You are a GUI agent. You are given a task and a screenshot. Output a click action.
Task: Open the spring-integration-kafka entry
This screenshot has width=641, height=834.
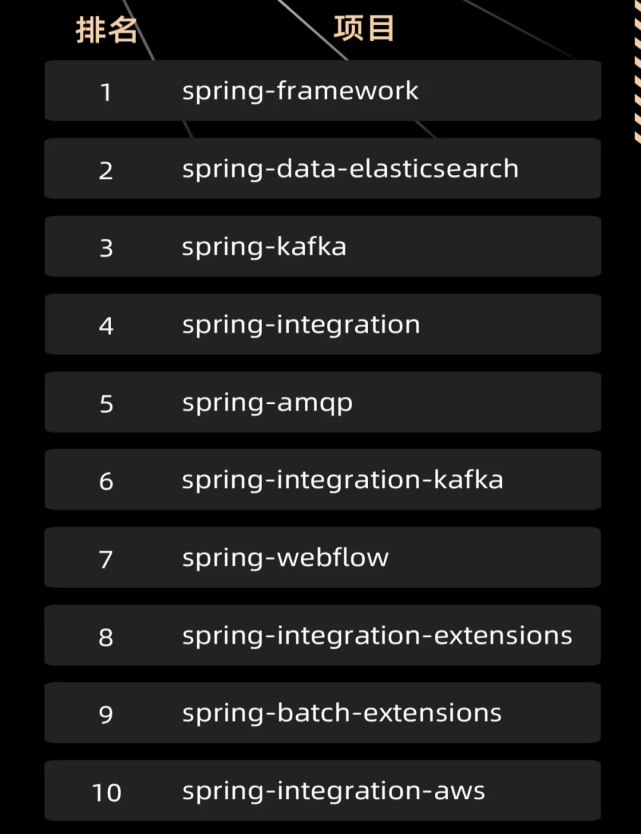click(323, 480)
